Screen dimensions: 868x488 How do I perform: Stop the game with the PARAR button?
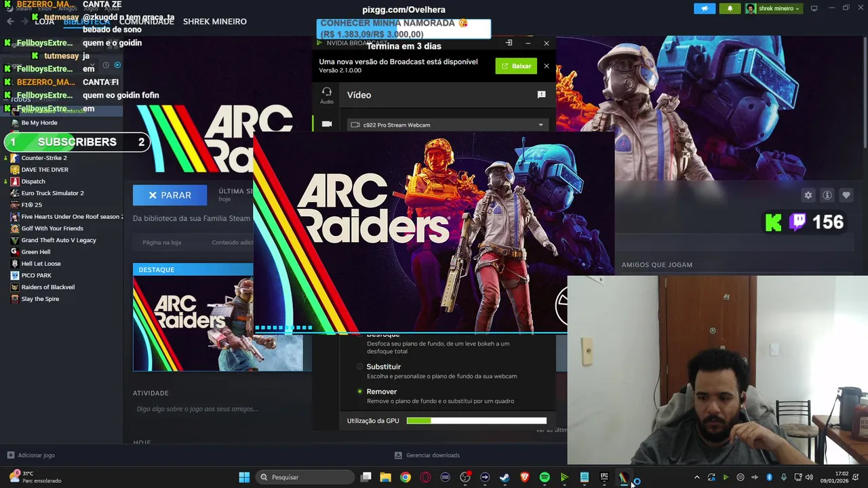point(170,195)
